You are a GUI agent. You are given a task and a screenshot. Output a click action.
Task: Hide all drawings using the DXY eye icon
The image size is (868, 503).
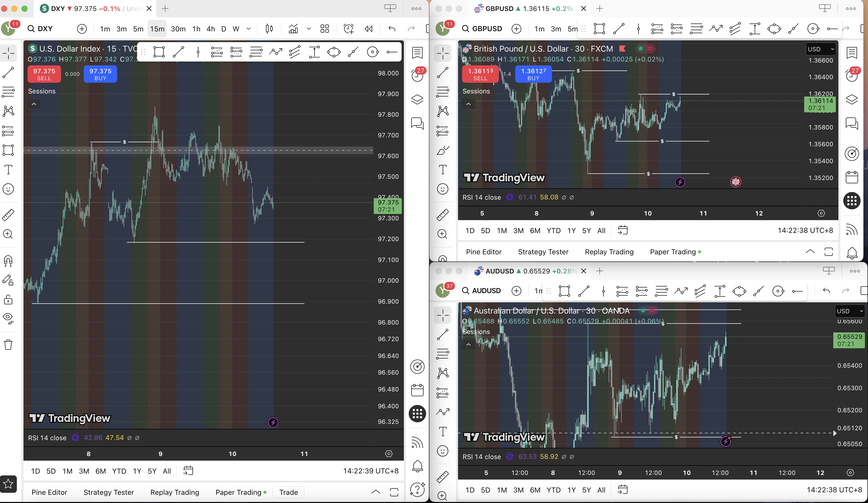8,318
